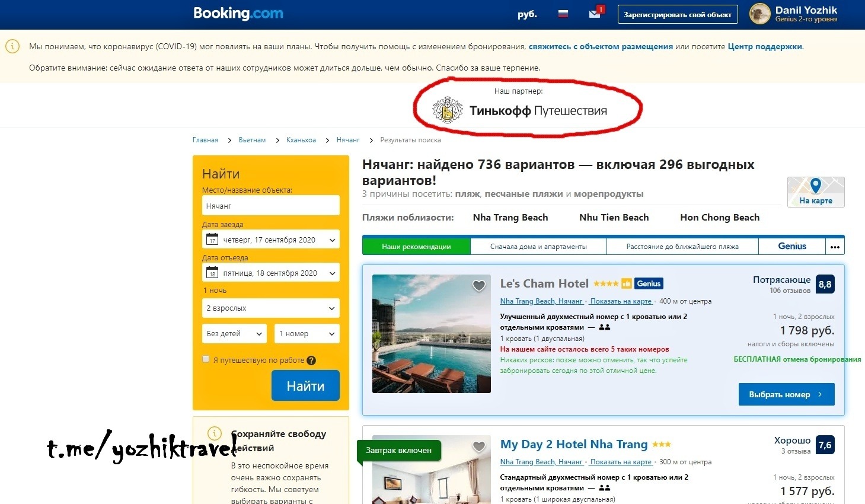Expand the '2 взрослых' dropdown
This screenshot has width=865, height=504.
pos(271,308)
